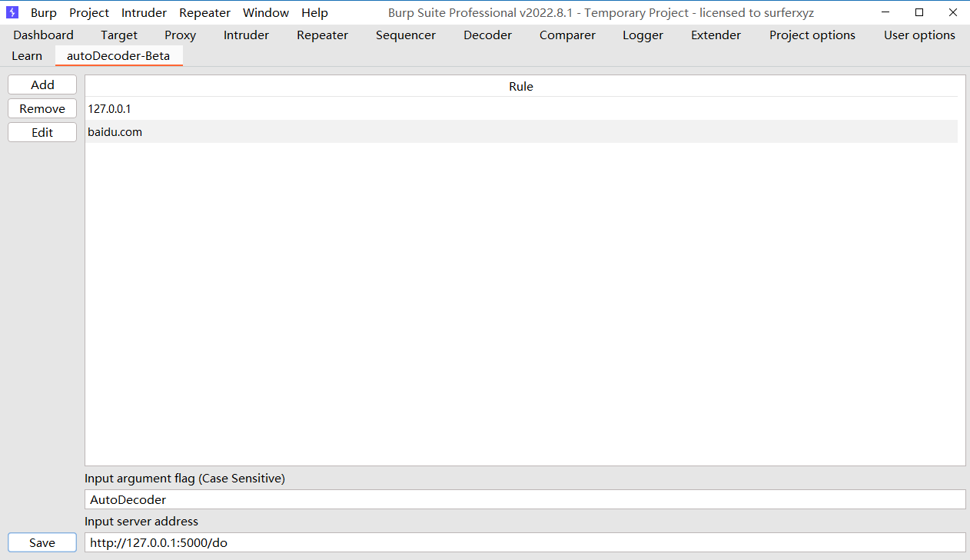Switch to the Dashboard tab
Screen dimensions: 970x560
[x=43, y=35]
